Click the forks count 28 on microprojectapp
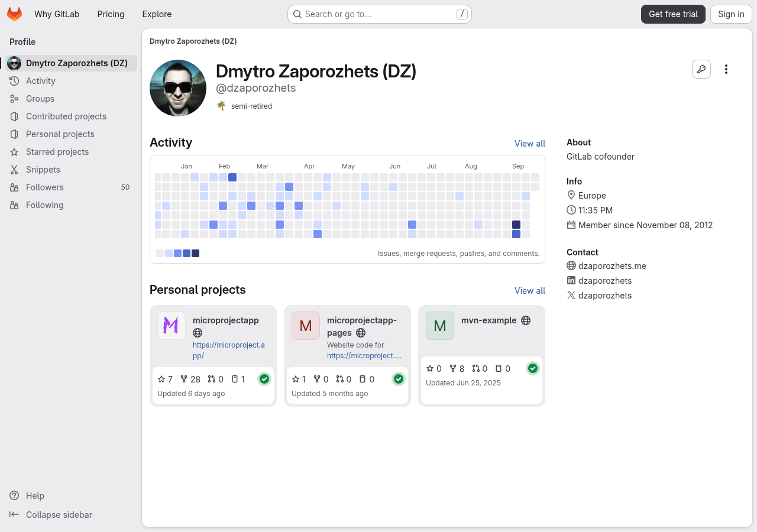 [190, 379]
